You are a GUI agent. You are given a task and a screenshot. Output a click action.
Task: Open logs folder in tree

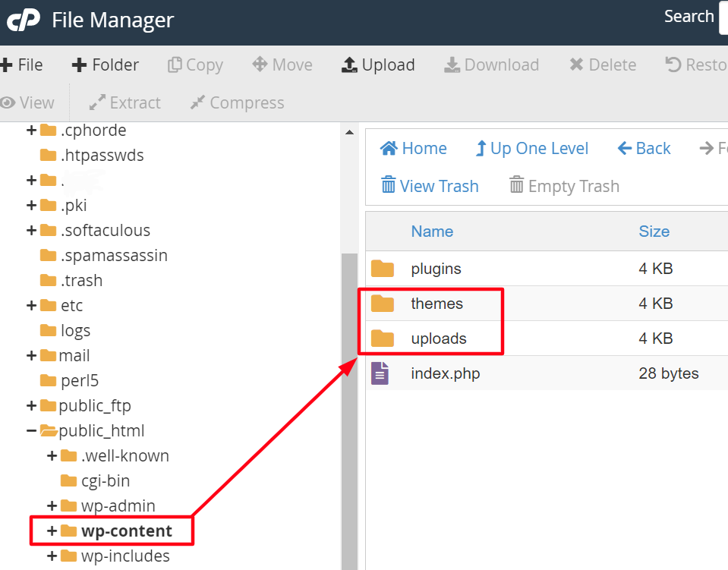(x=75, y=331)
